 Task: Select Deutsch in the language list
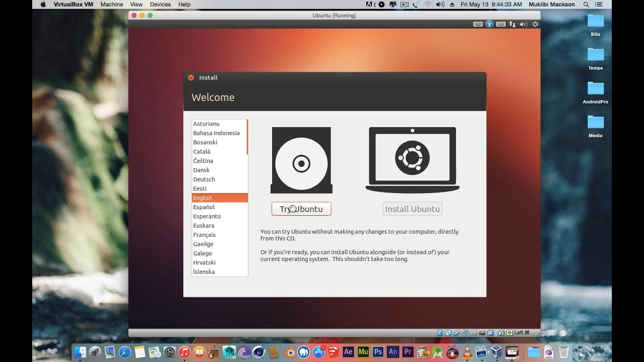pyautogui.click(x=219, y=179)
